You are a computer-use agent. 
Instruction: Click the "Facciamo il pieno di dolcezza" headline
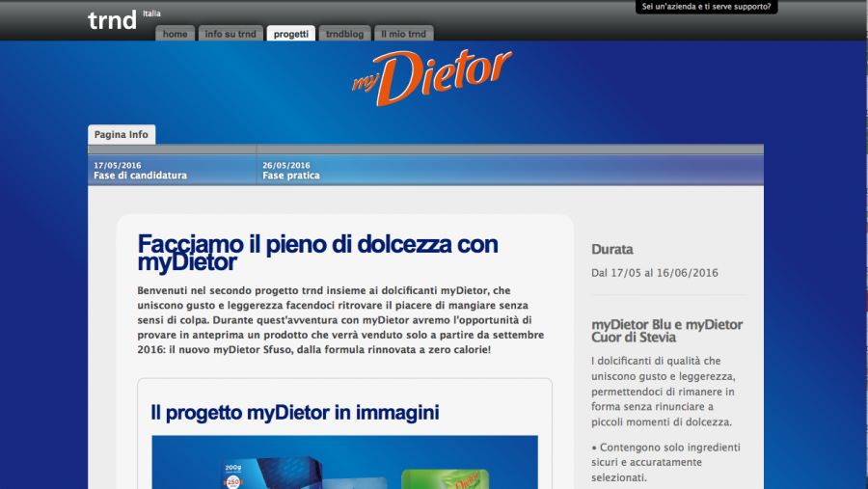(x=317, y=253)
